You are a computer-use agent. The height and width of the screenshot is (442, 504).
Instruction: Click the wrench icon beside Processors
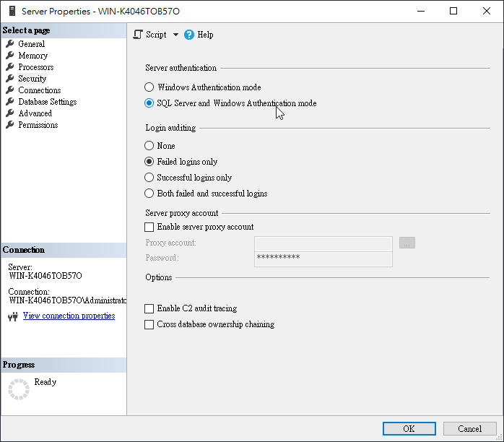pos(10,66)
